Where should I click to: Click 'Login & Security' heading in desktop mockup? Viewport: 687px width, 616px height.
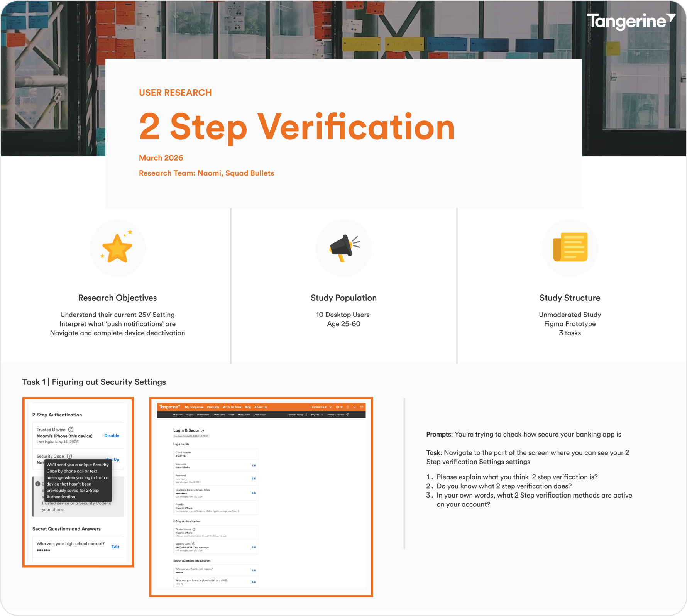point(189,430)
